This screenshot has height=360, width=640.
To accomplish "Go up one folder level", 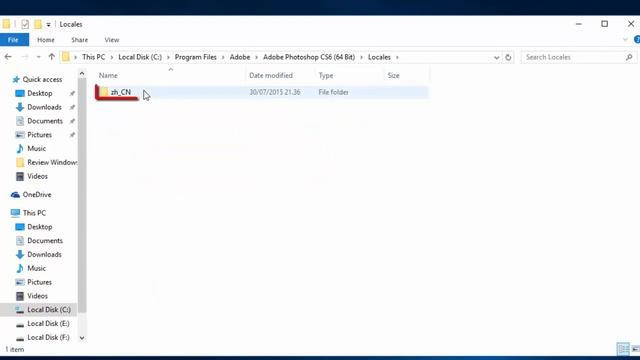I will (51, 57).
